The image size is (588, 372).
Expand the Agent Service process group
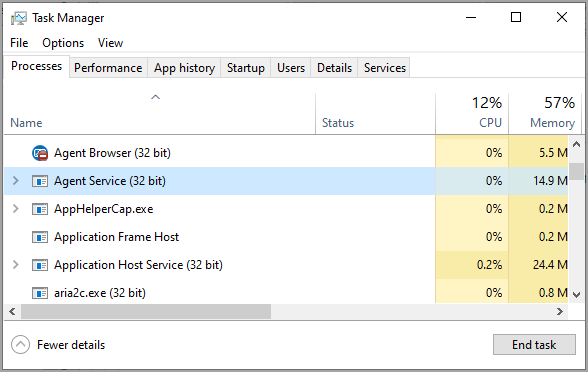(15, 181)
